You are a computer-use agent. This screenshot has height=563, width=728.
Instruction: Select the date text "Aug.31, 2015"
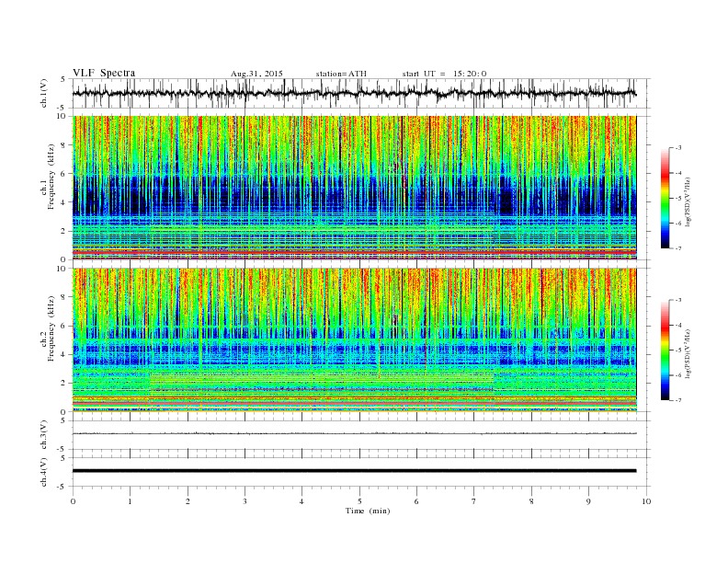[256, 74]
